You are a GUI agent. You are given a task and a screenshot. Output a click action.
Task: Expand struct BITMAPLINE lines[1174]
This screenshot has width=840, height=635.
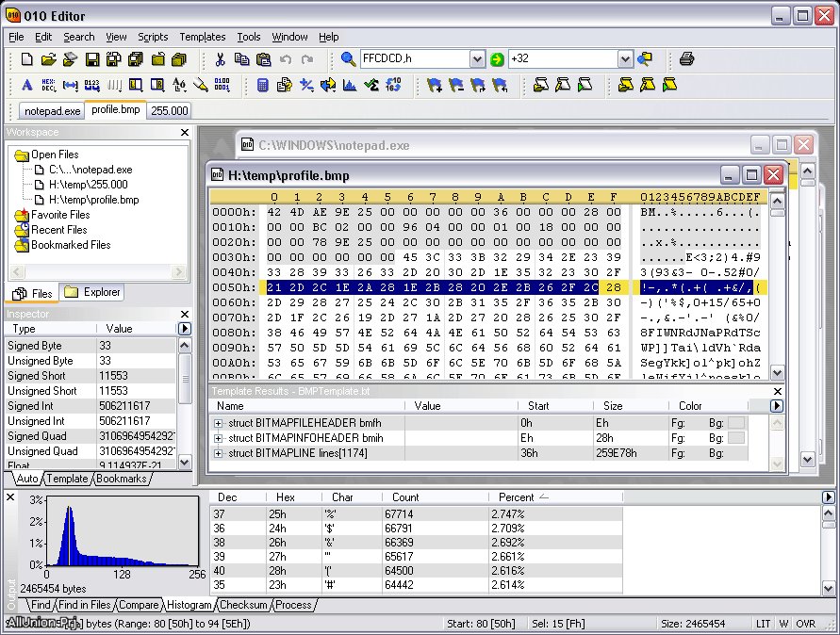(218, 453)
